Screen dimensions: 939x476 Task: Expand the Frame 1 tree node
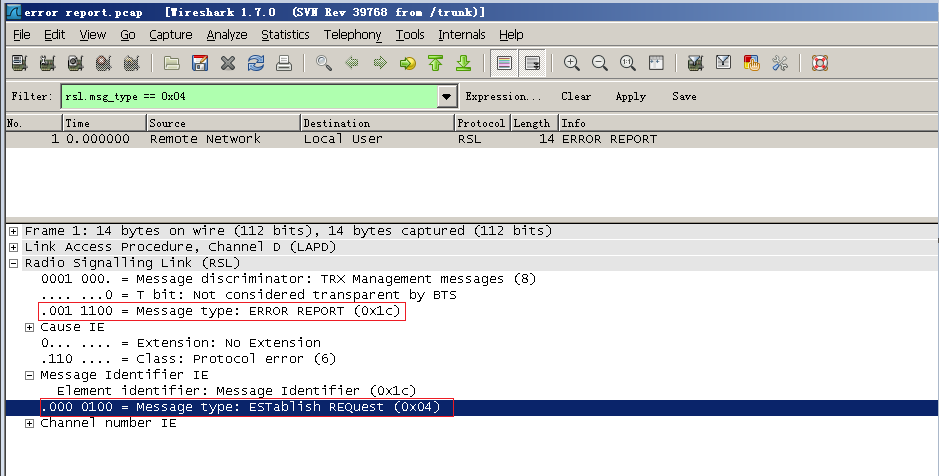pyautogui.click(x=14, y=231)
